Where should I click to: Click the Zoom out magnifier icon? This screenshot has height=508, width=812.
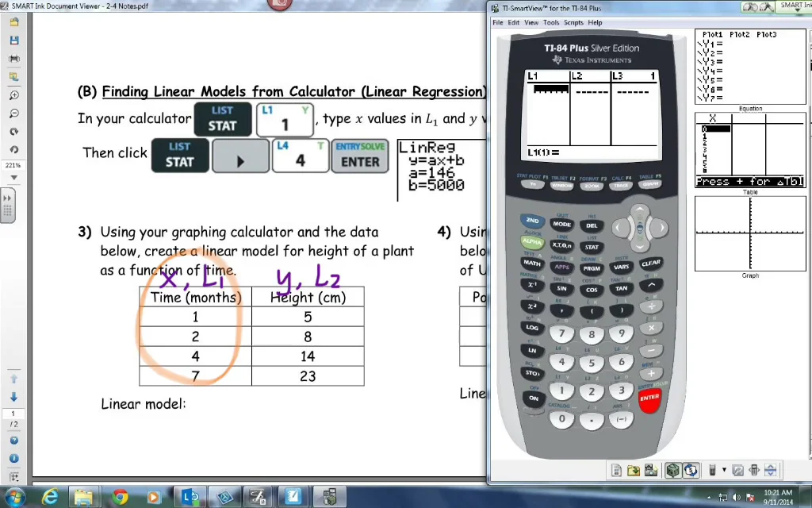coord(14,114)
